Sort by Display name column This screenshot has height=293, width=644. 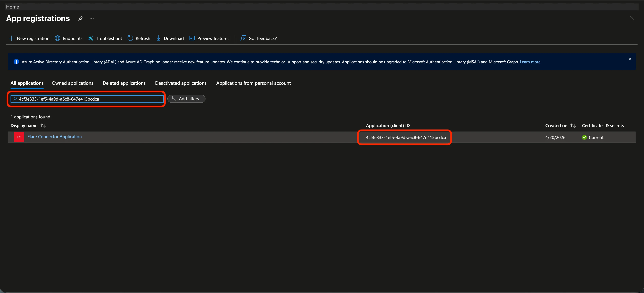28,126
